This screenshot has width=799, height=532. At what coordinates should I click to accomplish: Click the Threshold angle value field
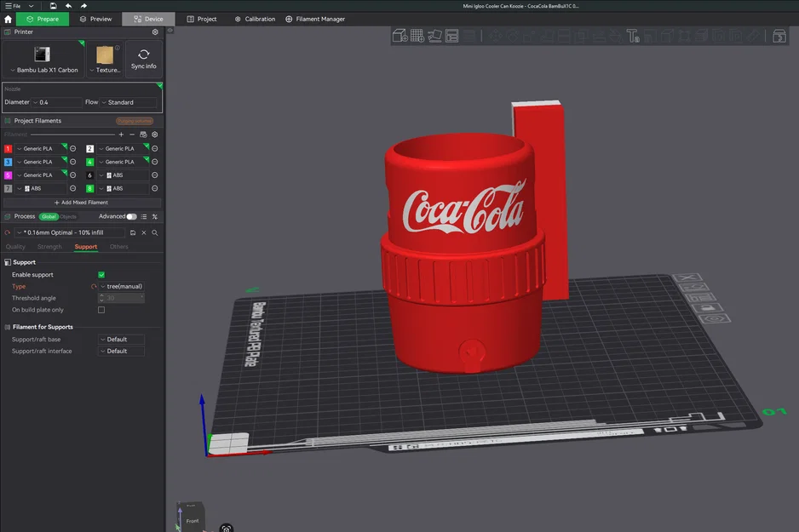(x=121, y=298)
